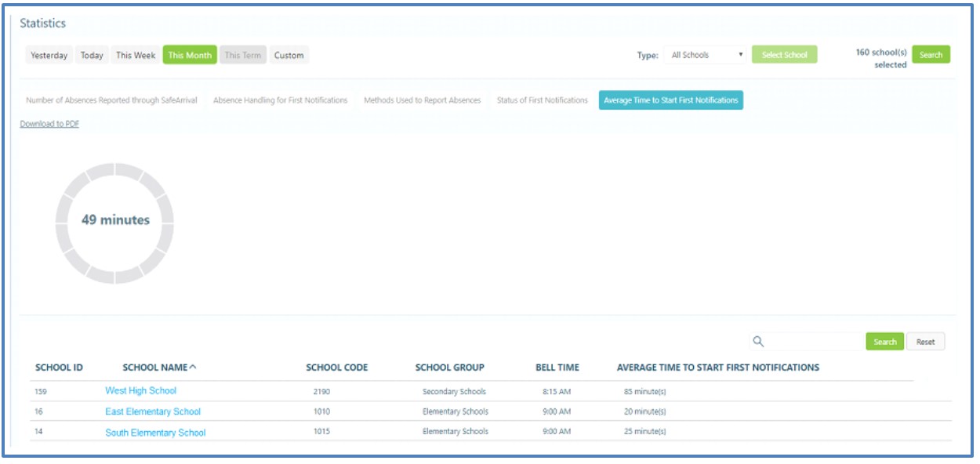Open Absence Handling for First Notifications tab
The width and height of the screenshot is (980, 464).
(280, 100)
